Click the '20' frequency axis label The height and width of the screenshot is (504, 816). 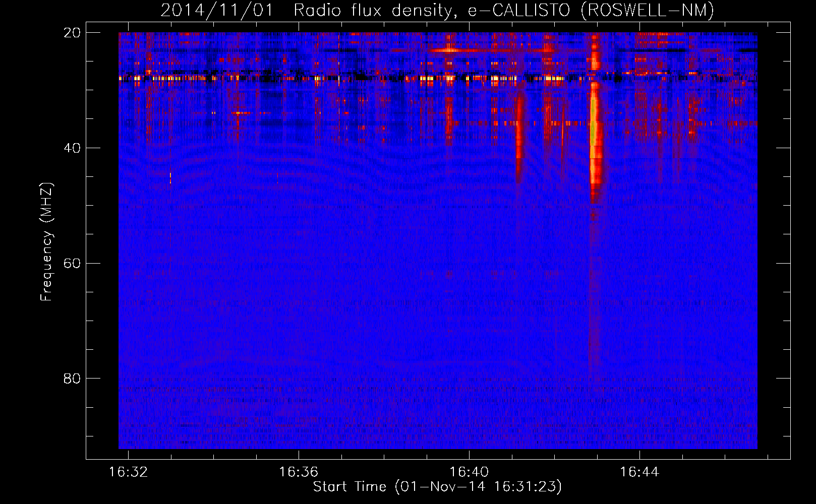coord(73,33)
